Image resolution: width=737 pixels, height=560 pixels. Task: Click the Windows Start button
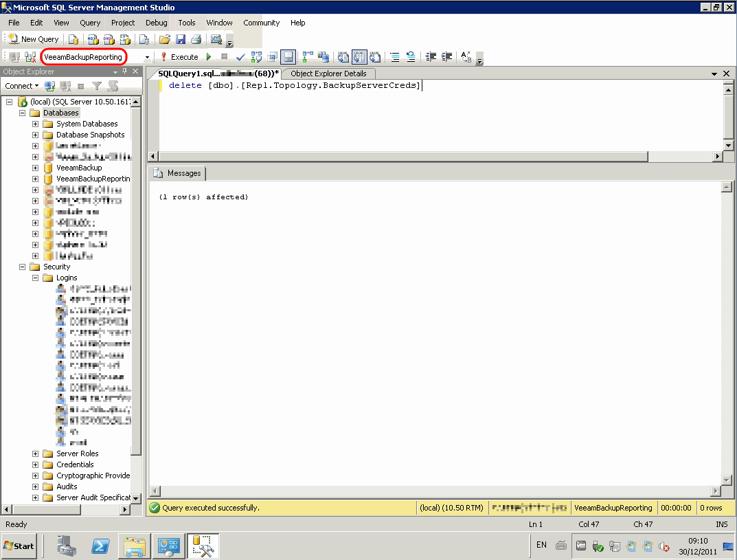click(x=19, y=546)
